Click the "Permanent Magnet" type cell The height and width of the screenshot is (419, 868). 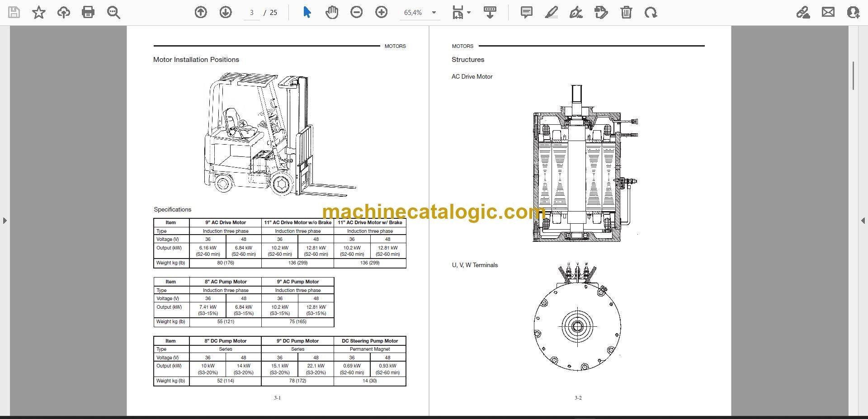point(370,349)
